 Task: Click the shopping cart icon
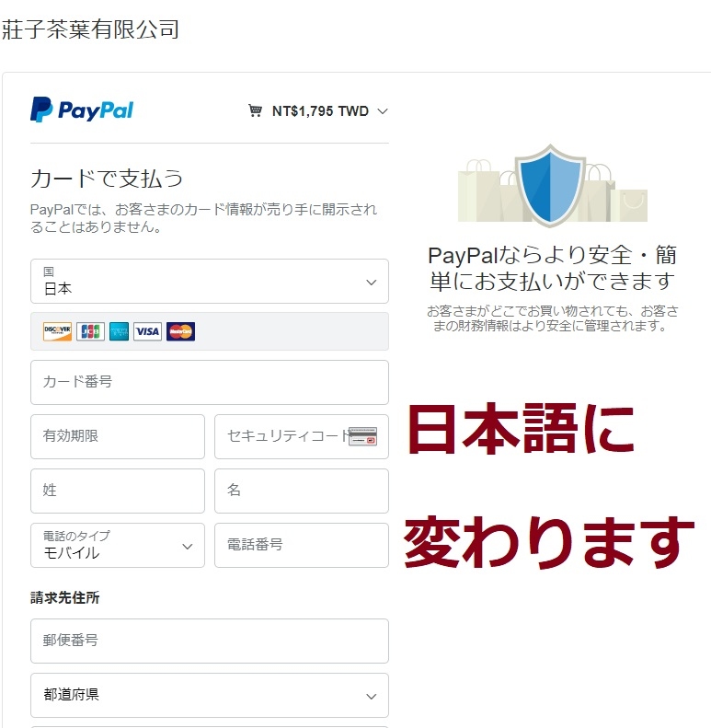(x=255, y=111)
